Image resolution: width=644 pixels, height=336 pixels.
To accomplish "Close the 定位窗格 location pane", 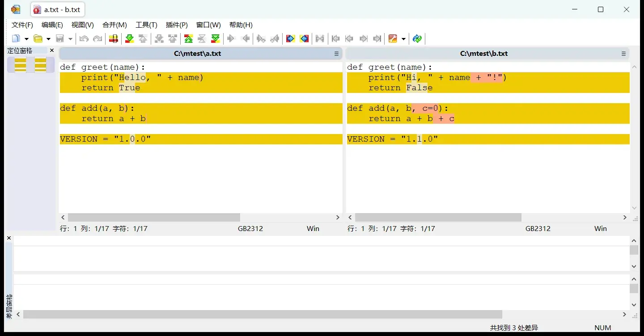I will coord(52,50).
